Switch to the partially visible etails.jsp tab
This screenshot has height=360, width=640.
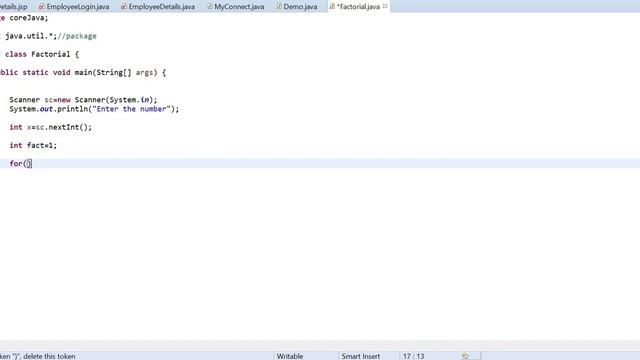click(x=14, y=7)
